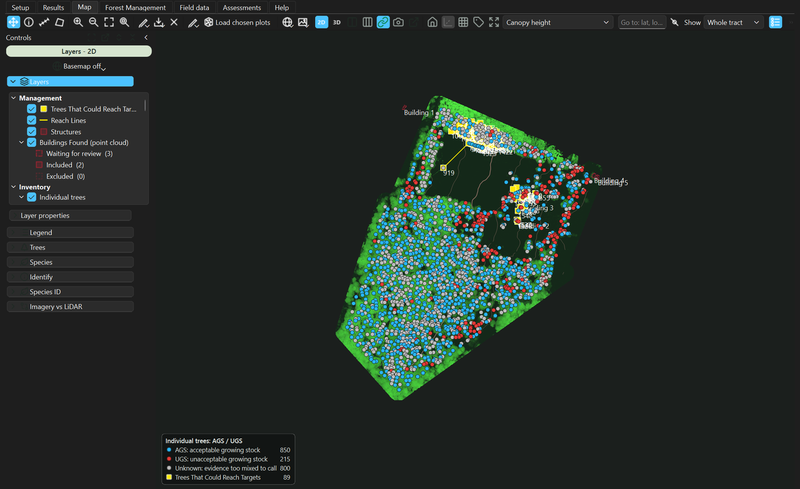Switch the map to 2D mode
800x489 pixels.
pyautogui.click(x=321, y=22)
